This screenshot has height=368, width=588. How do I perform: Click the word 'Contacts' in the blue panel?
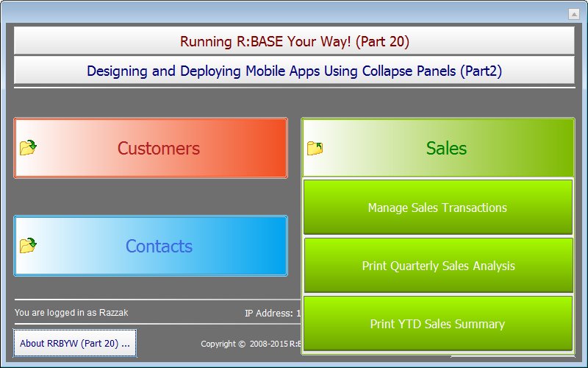click(159, 246)
